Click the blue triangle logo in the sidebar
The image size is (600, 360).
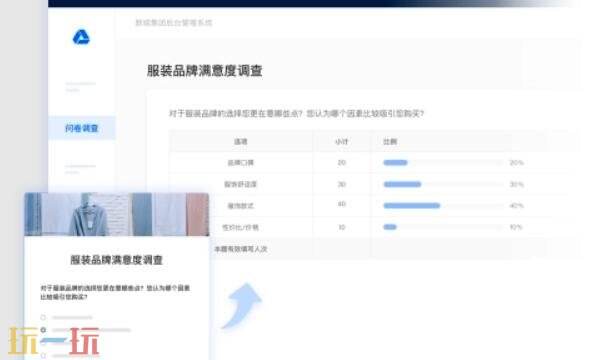[x=81, y=37]
